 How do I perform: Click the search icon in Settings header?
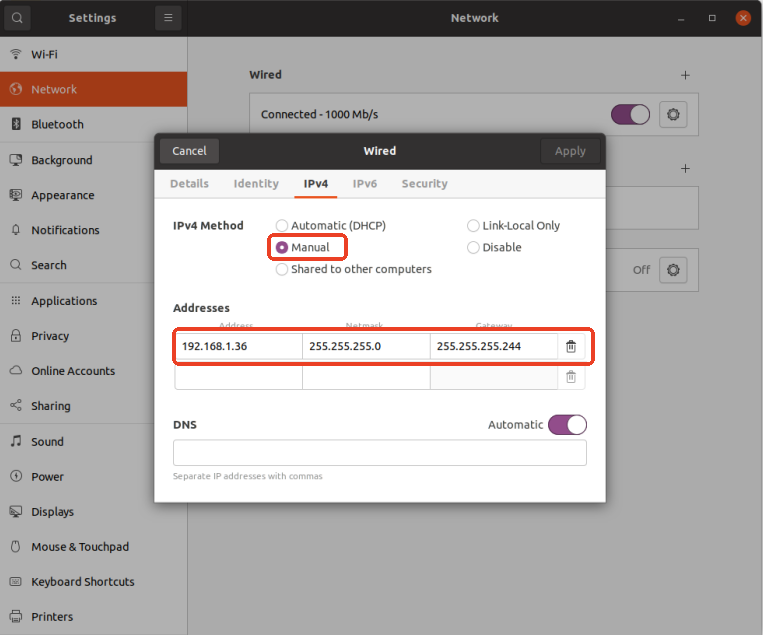click(17, 18)
